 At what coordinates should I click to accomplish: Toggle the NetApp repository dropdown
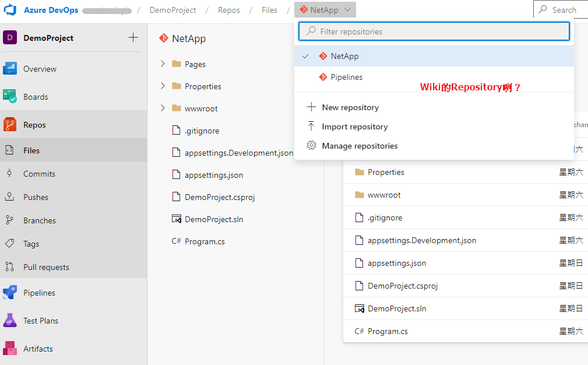pos(325,10)
